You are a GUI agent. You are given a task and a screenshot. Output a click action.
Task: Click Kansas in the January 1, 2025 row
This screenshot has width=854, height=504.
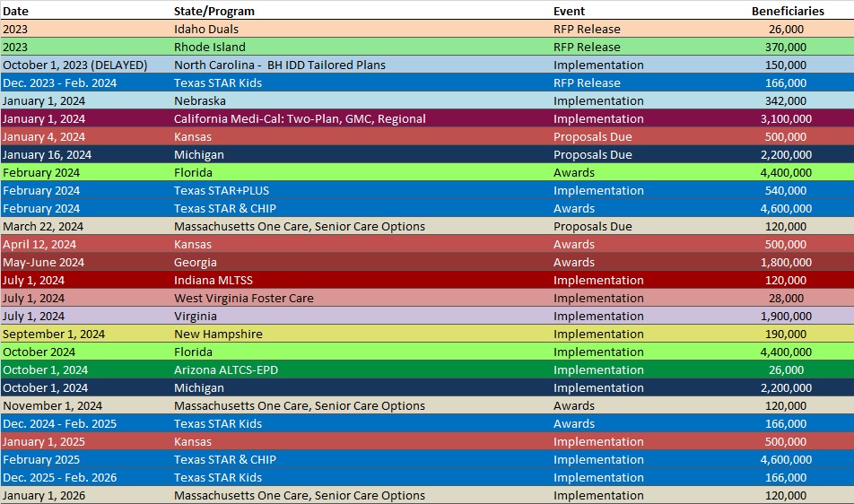(193, 442)
